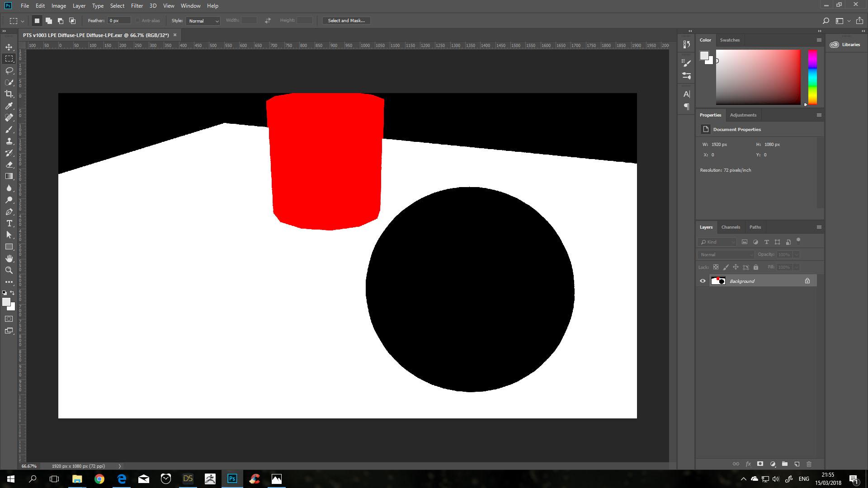Hide the Background layer visibility
868x488 pixels.
pyautogui.click(x=703, y=281)
